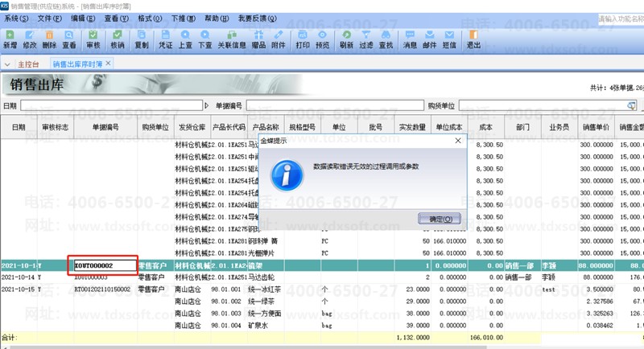This screenshot has width=644, height=349.
Task: Open the 文件 (File) menu
Action: click(x=49, y=17)
